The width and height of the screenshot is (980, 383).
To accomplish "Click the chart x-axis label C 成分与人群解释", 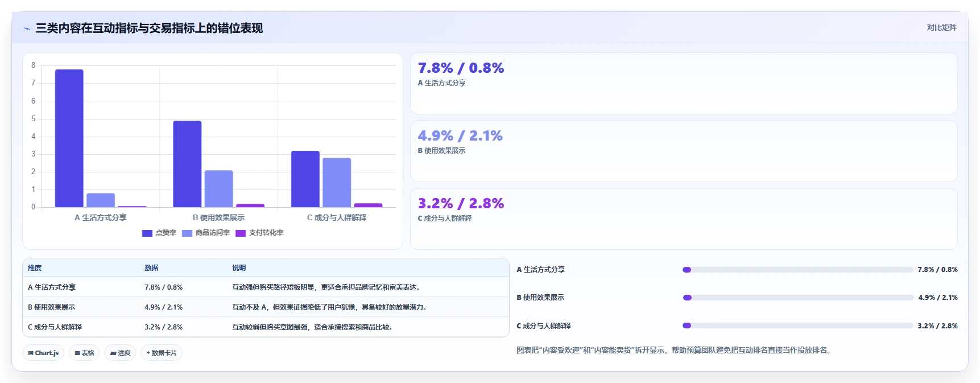I will click(337, 217).
